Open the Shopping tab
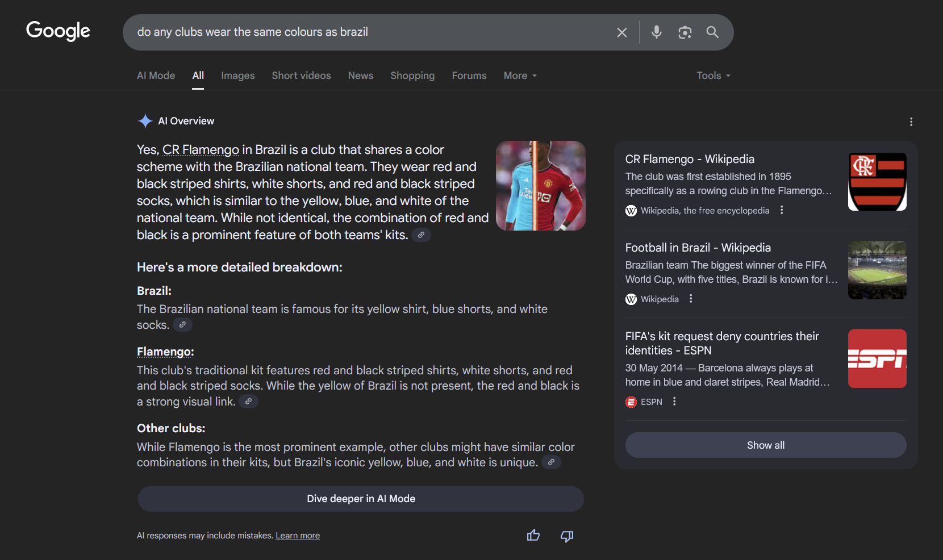The image size is (943, 560). 412,76
